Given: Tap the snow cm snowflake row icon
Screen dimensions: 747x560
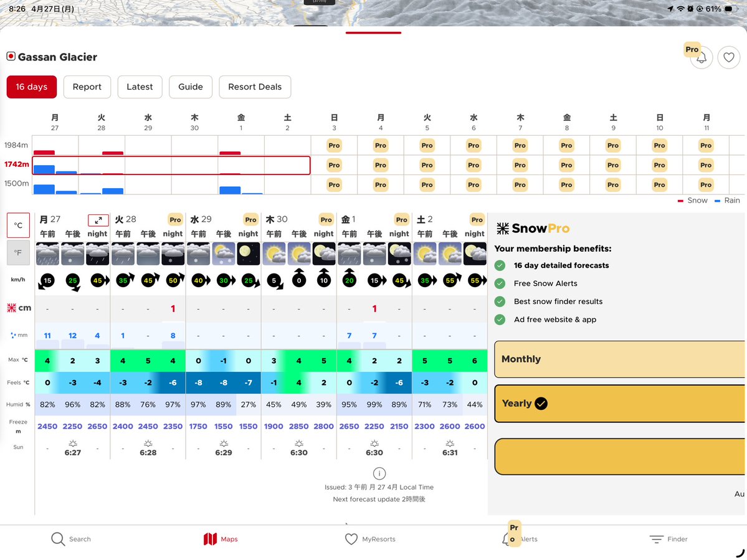Looking at the screenshot, I should 11,308.
